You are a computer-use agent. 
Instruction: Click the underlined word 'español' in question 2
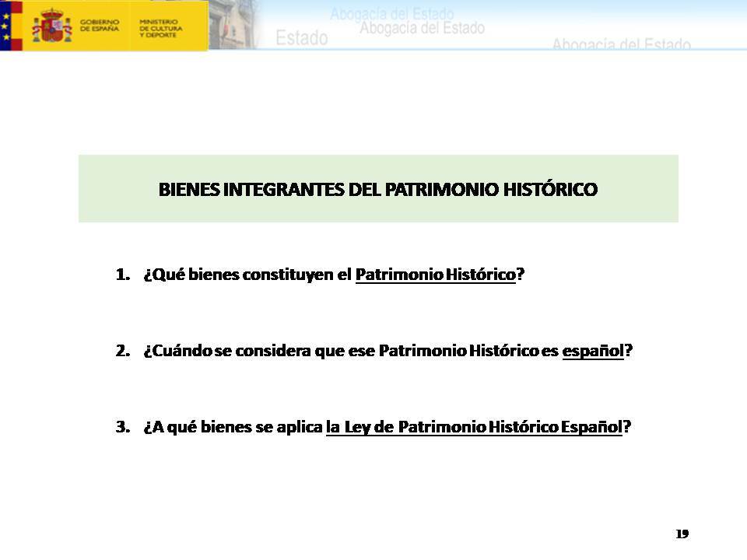click(x=593, y=351)
